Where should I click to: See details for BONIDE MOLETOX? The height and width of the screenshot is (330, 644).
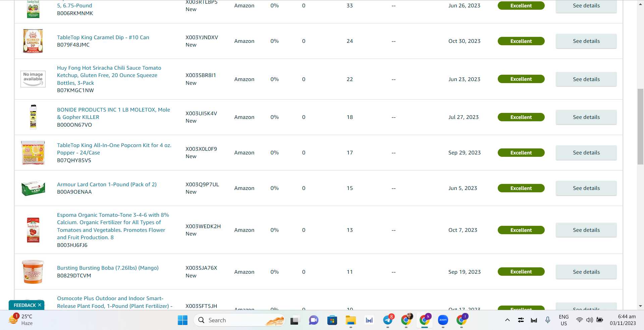(x=586, y=117)
